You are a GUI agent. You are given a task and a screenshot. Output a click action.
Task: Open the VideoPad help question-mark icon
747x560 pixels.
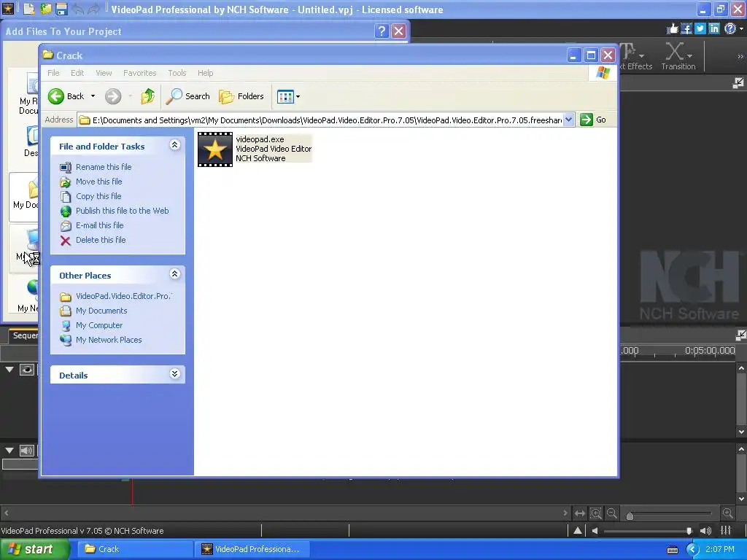(x=729, y=29)
